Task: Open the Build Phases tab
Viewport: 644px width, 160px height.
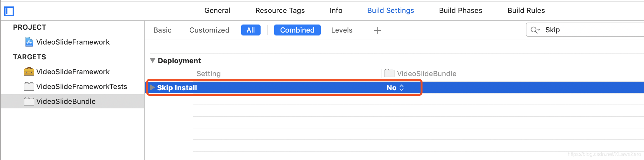Action: 460,10
